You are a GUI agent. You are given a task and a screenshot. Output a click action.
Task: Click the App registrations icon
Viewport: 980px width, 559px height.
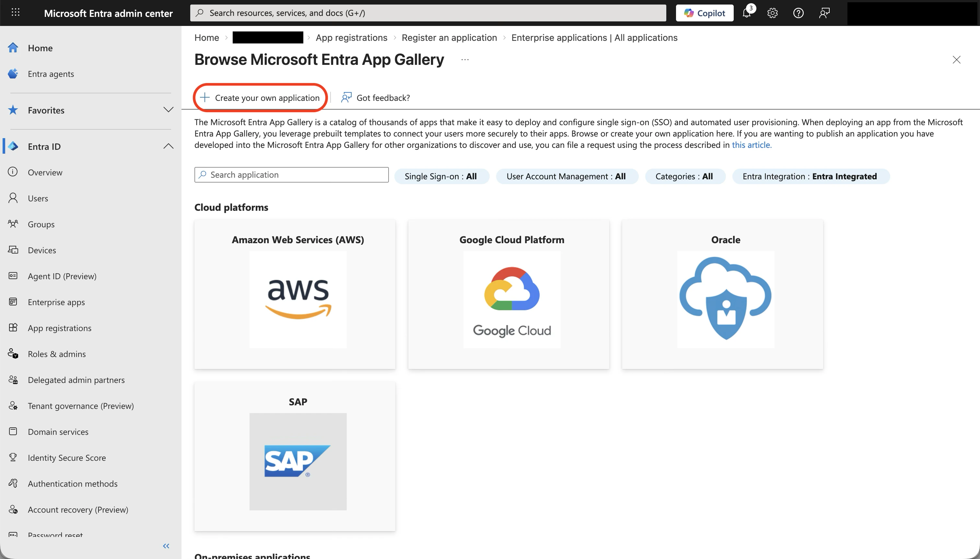coord(13,328)
